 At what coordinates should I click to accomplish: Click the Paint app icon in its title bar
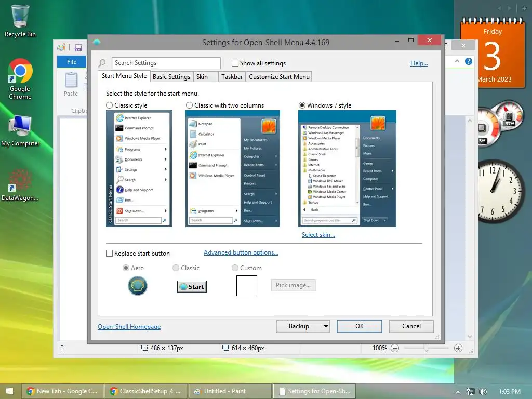61,47
